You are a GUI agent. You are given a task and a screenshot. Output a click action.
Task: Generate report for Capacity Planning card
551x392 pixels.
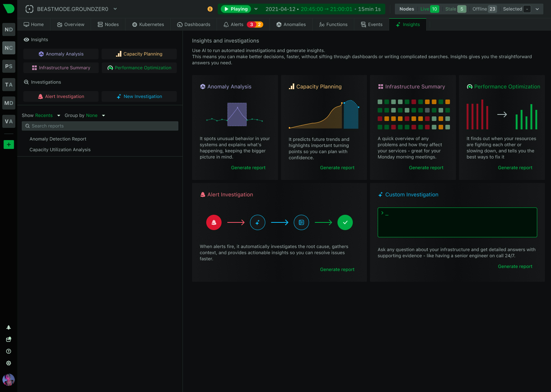[337, 168]
